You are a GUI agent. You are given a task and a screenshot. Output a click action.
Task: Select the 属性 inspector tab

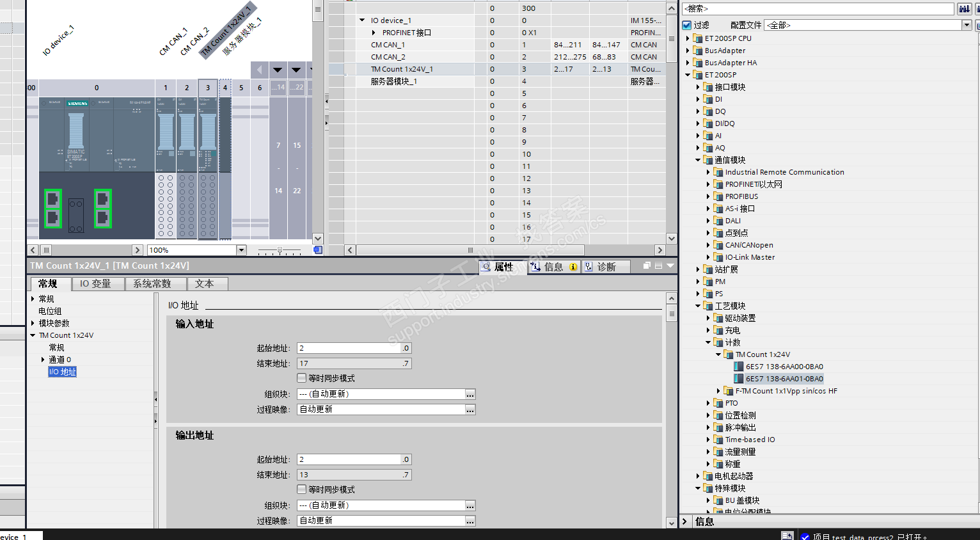coord(503,267)
